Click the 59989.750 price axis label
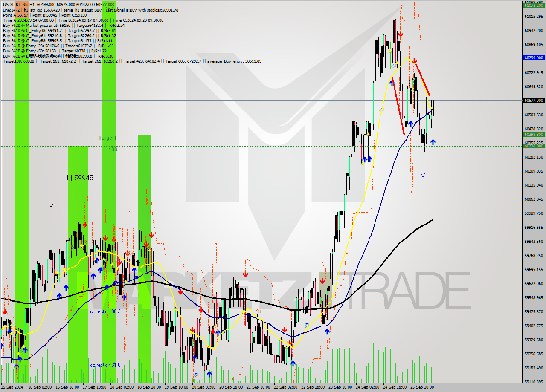The image size is (546, 392). [x=534, y=213]
